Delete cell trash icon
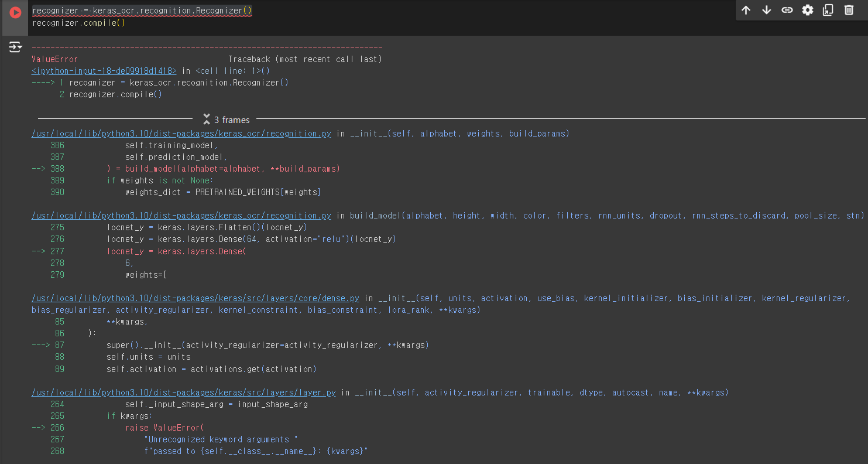Screen dimensions: 868x464 click(849, 10)
